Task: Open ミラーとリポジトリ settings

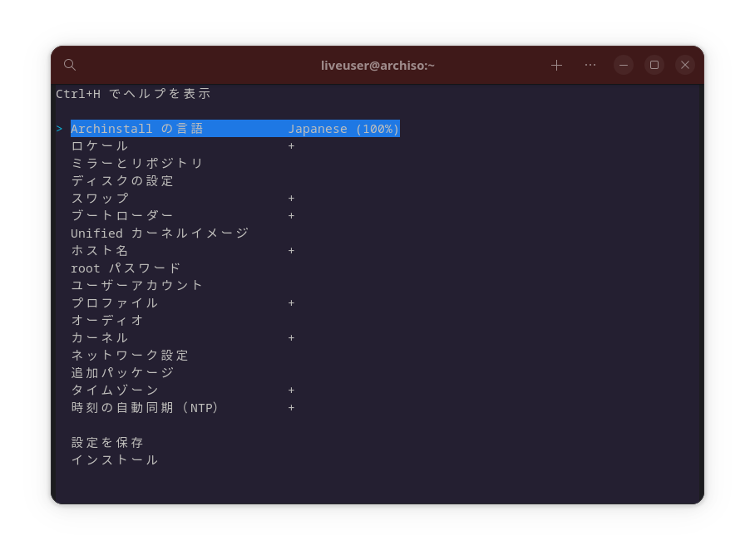Action: [x=137, y=164]
